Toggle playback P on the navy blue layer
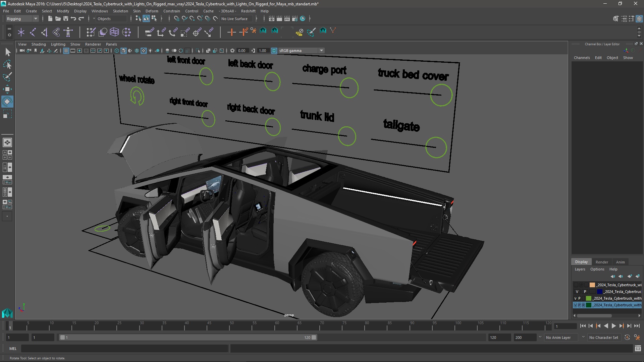This screenshot has width=644, height=362. click(585, 292)
